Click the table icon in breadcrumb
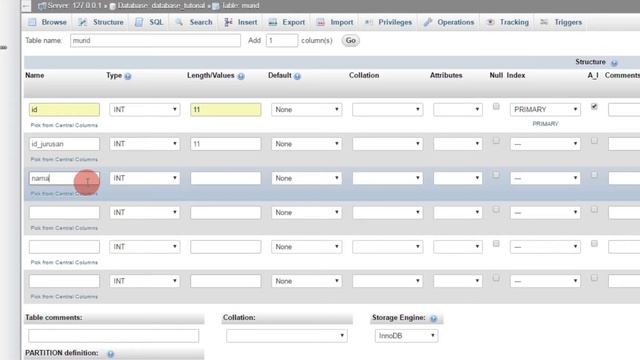This screenshot has width=640, height=360. coord(216,6)
